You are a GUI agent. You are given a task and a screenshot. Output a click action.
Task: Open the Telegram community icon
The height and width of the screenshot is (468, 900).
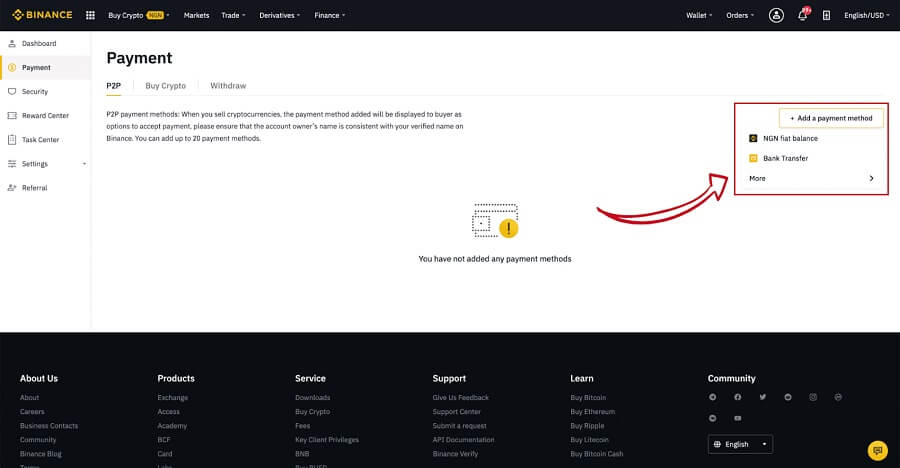click(712, 397)
